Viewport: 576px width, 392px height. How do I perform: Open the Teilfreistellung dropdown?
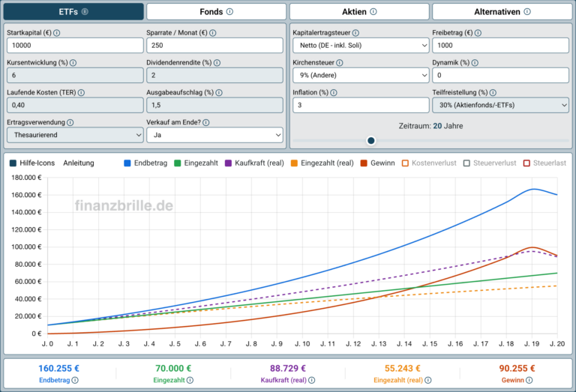coord(500,106)
